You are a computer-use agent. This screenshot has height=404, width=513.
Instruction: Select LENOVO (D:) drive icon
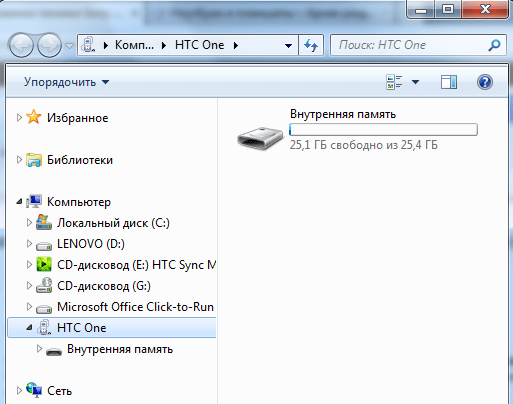(44, 245)
